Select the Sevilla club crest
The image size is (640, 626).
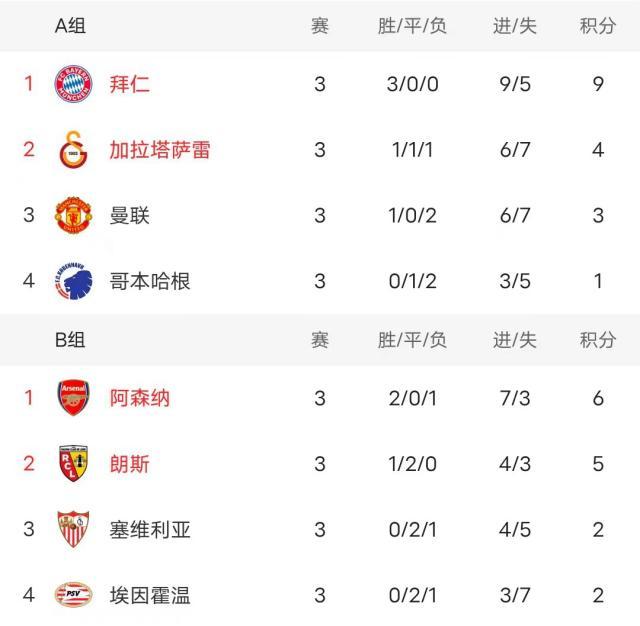tap(76, 530)
